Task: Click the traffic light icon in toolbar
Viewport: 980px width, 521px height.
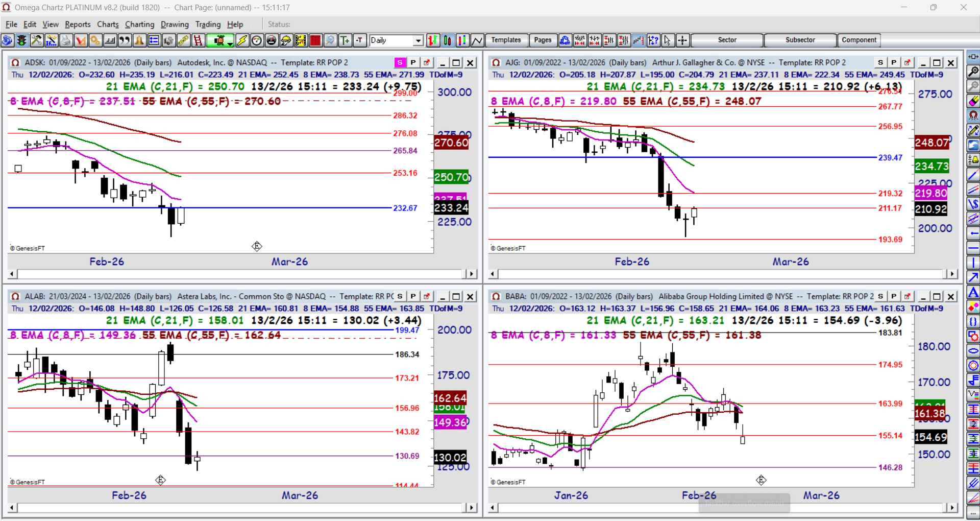Action: [x=22, y=40]
